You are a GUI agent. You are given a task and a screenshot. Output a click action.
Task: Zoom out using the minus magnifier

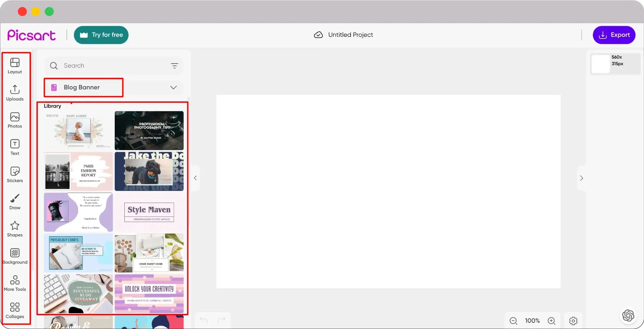pyautogui.click(x=513, y=321)
